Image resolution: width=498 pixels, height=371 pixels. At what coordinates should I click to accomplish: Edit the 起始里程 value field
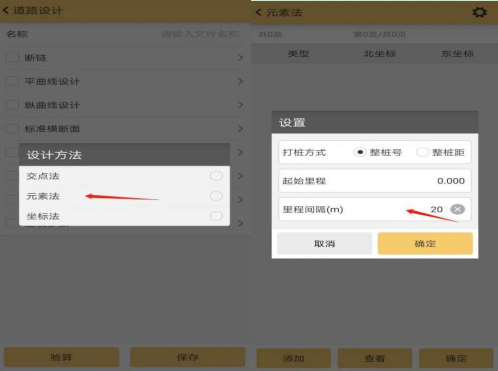375,181
